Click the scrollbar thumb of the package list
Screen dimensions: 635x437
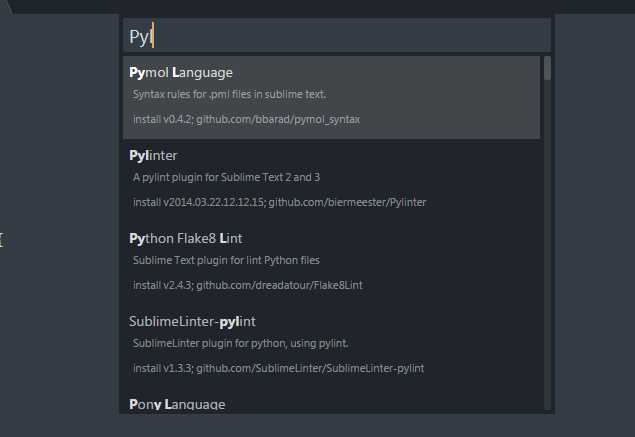click(x=548, y=68)
